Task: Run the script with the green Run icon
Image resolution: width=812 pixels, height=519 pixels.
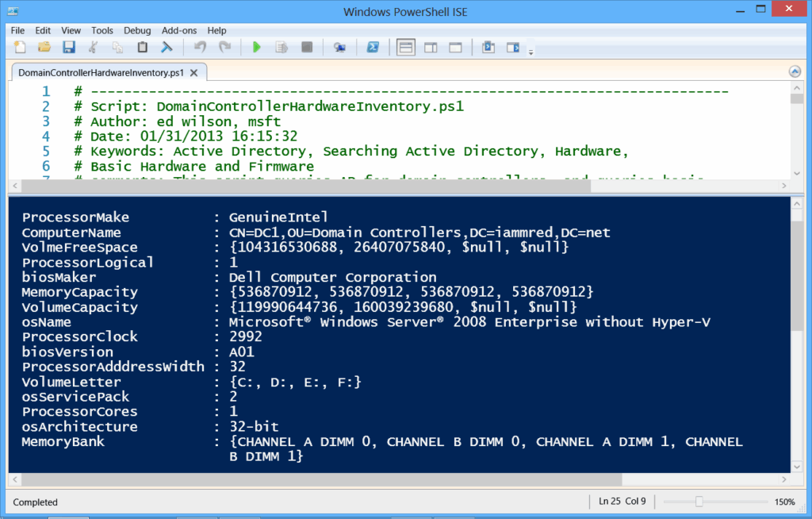Action: 256,47
